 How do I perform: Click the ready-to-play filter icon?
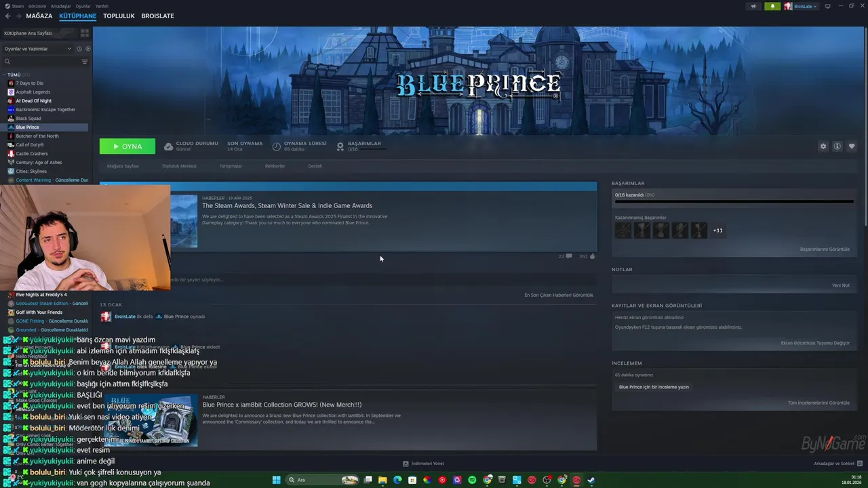(x=88, y=49)
